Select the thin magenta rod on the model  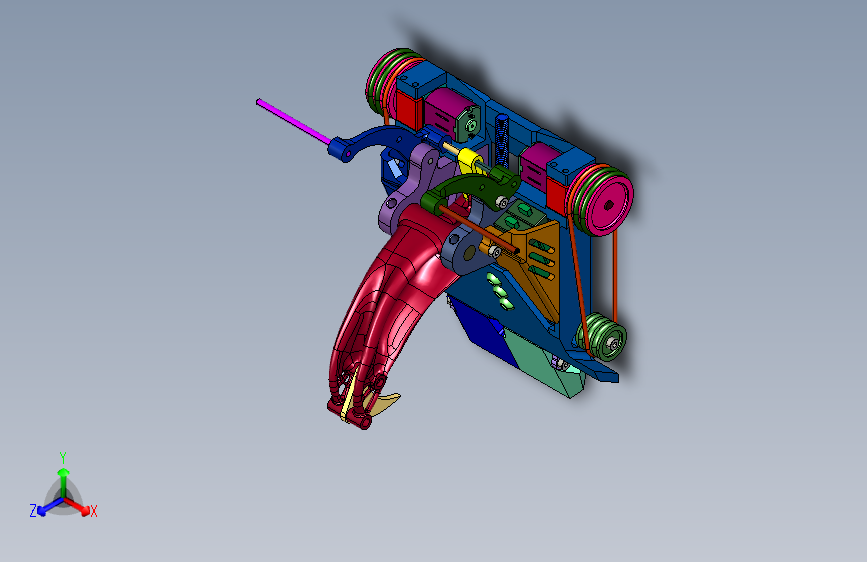coord(293,120)
